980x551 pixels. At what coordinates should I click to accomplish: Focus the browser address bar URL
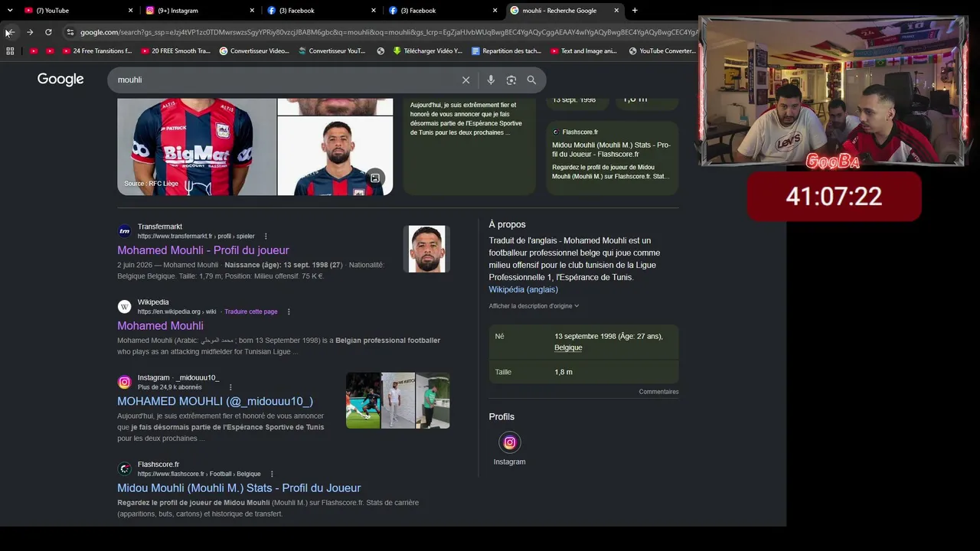tap(389, 32)
